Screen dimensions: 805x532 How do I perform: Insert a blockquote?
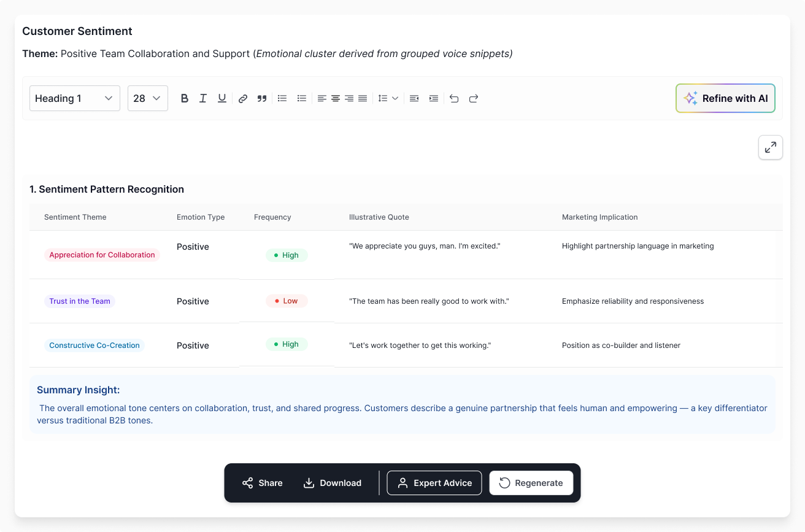click(261, 98)
